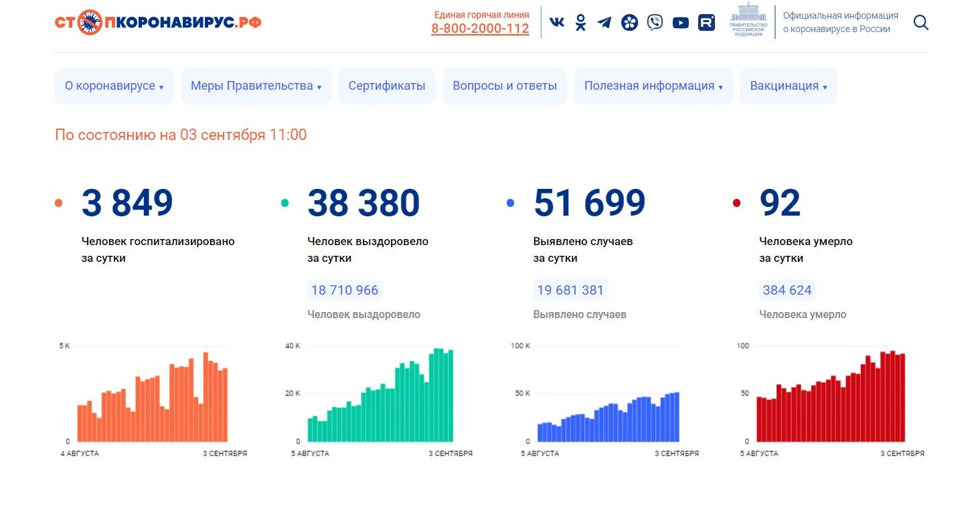This screenshot has height=517, width=980.
Task: Click the daily deaths number 92
Action: click(x=780, y=203)
